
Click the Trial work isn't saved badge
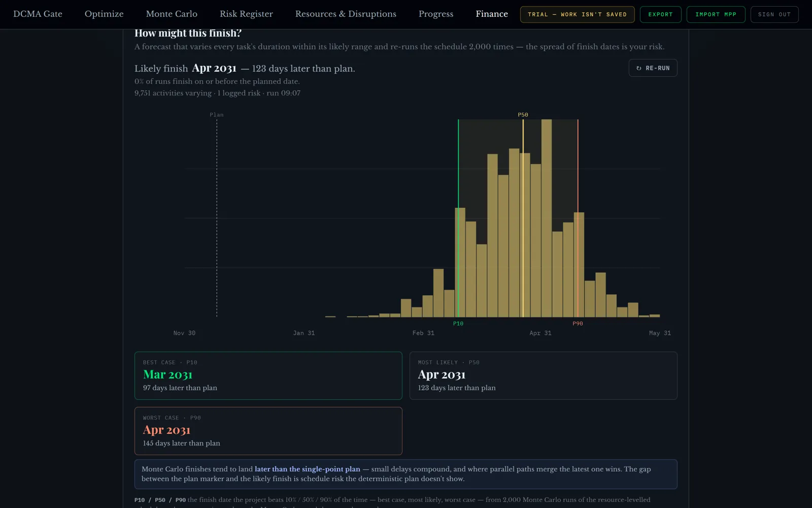tap(577, 14)
